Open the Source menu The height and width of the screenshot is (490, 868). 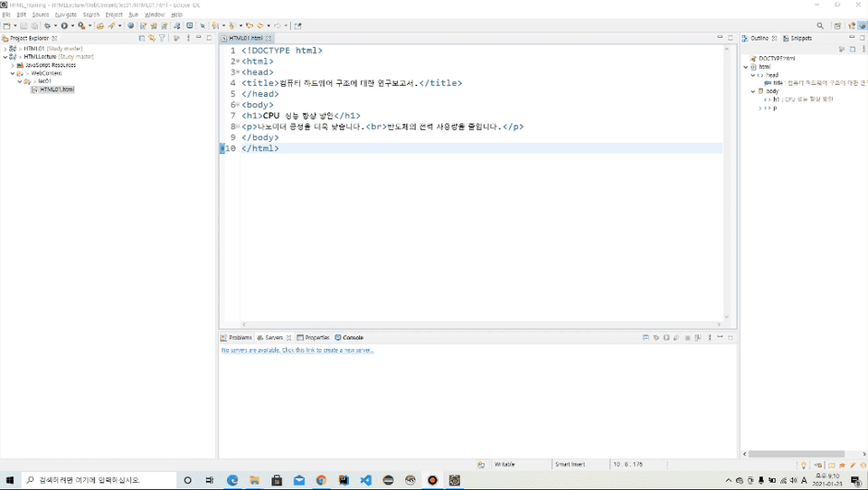pyautogui.click(x=41, y=15)
